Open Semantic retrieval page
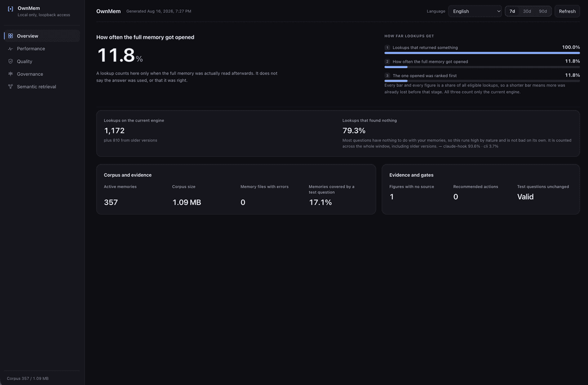 [42, 87]
